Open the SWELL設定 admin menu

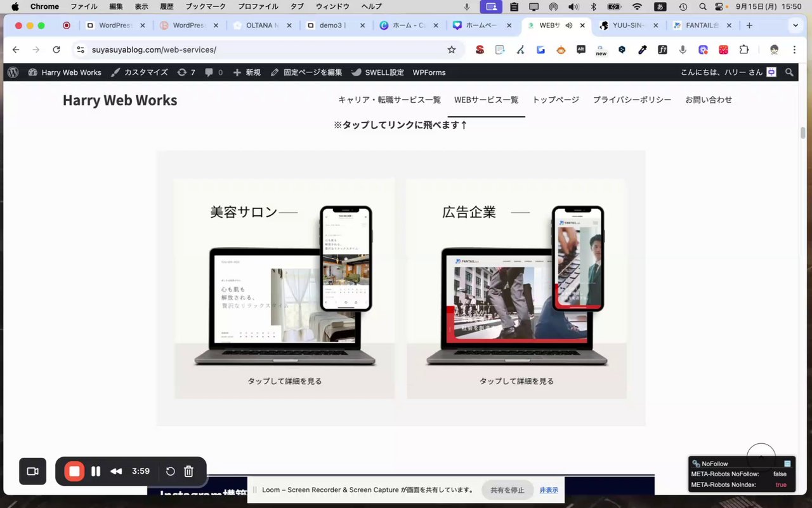(378, 72)
